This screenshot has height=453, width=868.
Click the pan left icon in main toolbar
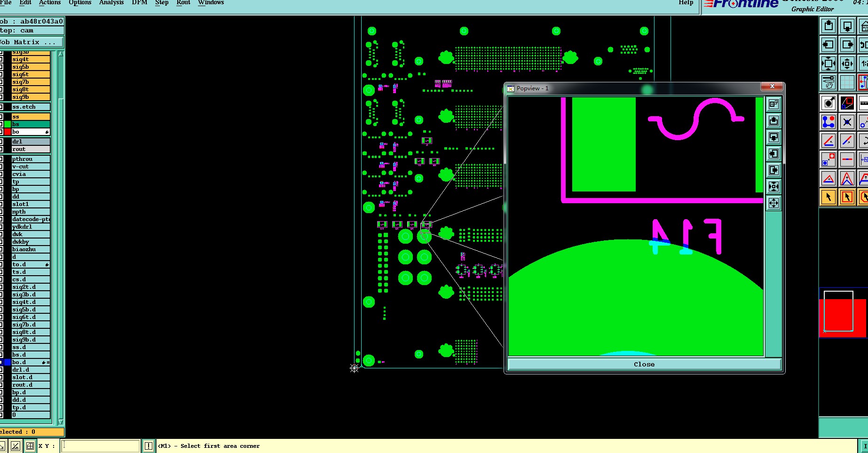pyautogui.click(x=829, y=45)
